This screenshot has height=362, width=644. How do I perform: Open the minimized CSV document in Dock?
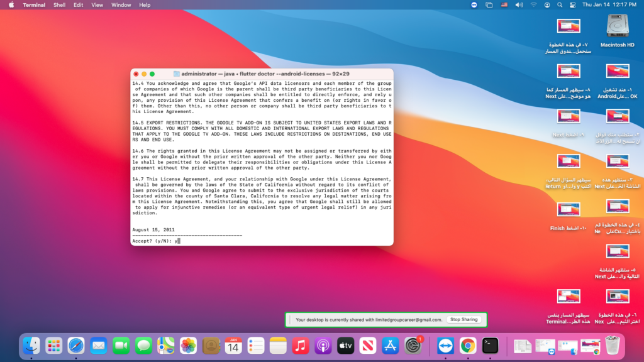[x=523, y=346]
